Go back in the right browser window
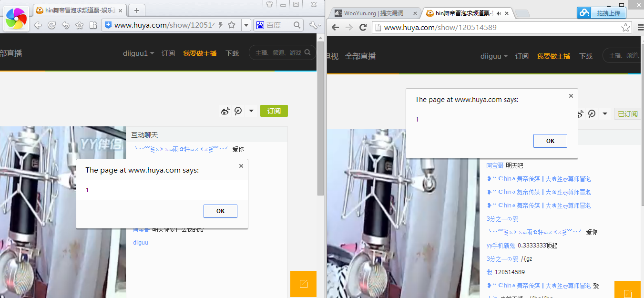 point(335,27)
